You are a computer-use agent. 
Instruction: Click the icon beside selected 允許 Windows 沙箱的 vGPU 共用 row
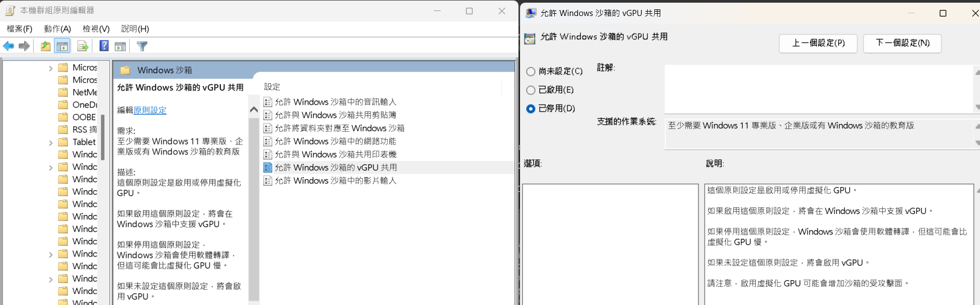[268, 168]
